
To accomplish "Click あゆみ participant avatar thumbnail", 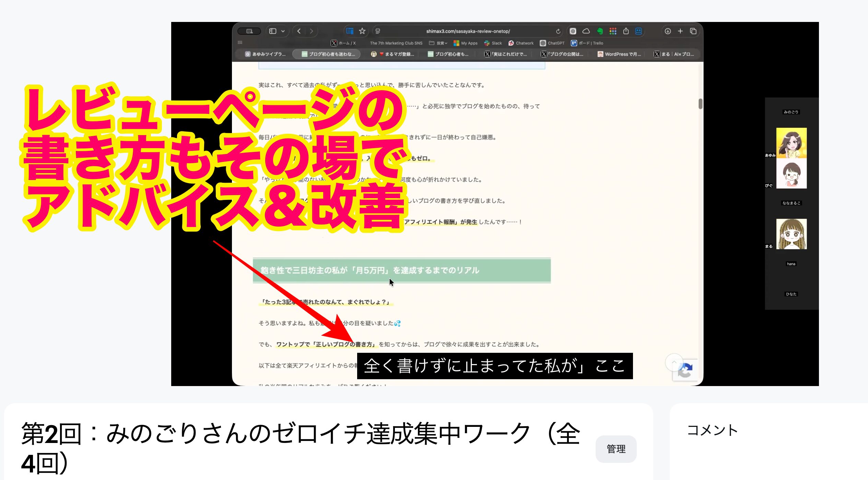I will [x=791, y=143].
